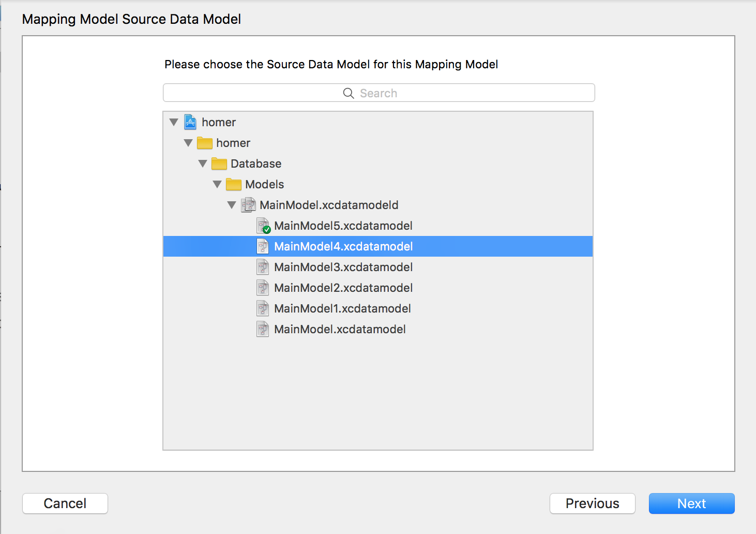Viewport: 756px width, 534px height.
Task: Collapse the Models folder triangle
Action: pyautogui.click(x=217, y=184)
